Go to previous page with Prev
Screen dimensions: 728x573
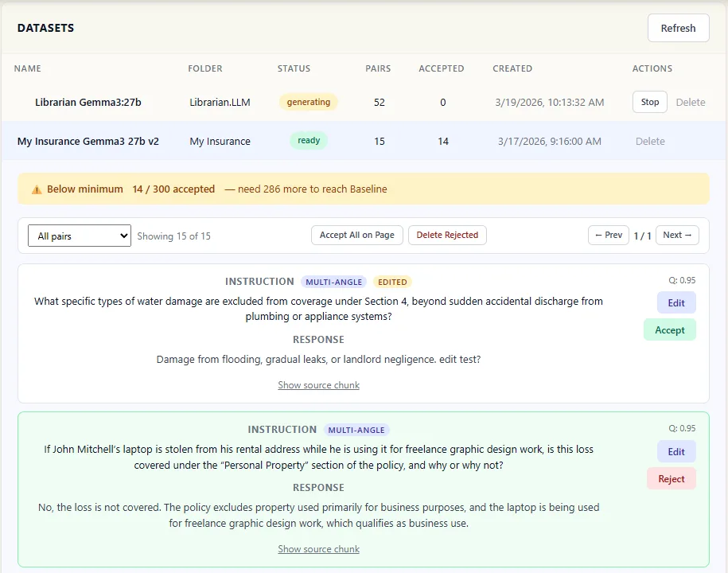click(x=609, y=235)
